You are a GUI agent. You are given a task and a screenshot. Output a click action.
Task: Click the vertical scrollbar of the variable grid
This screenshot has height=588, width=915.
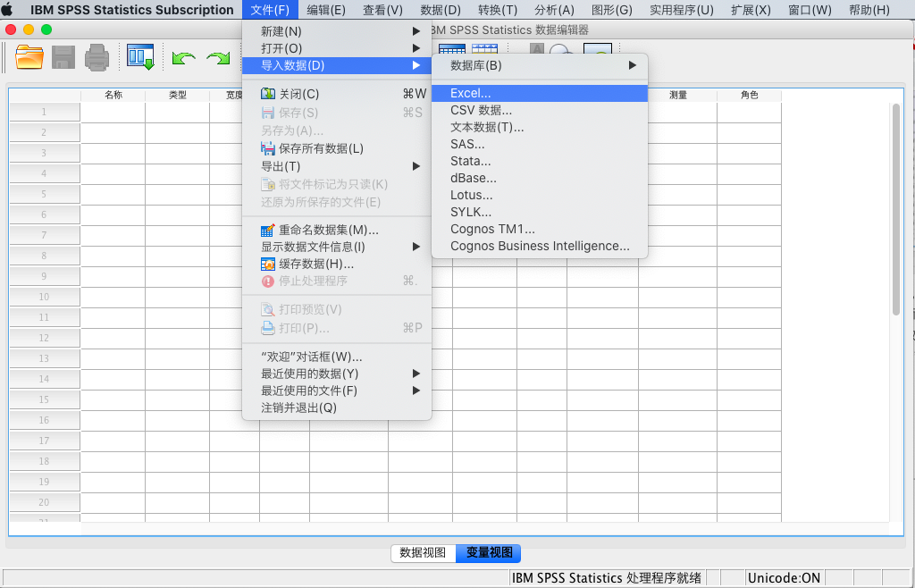click(x=896, y=209)
